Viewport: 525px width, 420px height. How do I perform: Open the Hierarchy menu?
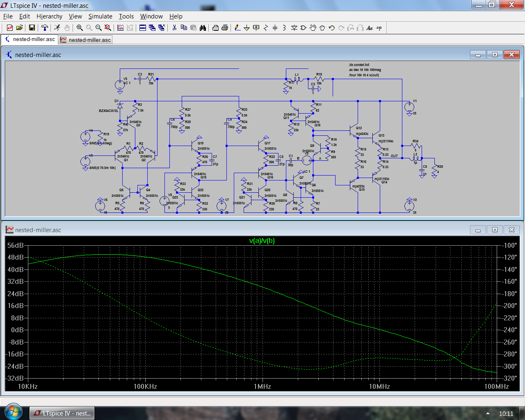pos(49,16)
